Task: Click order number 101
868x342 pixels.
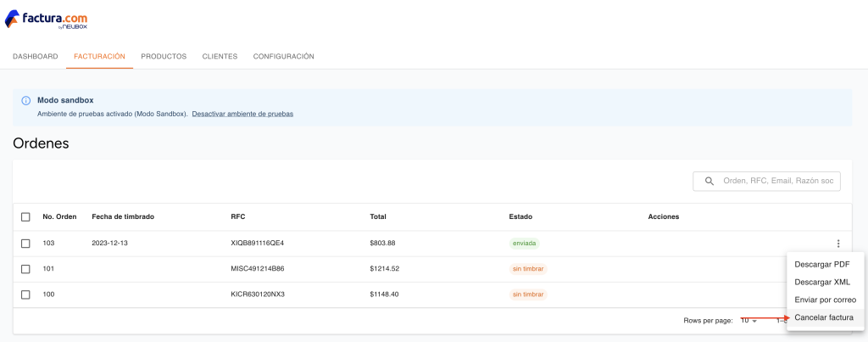Action: coord(48,269)
